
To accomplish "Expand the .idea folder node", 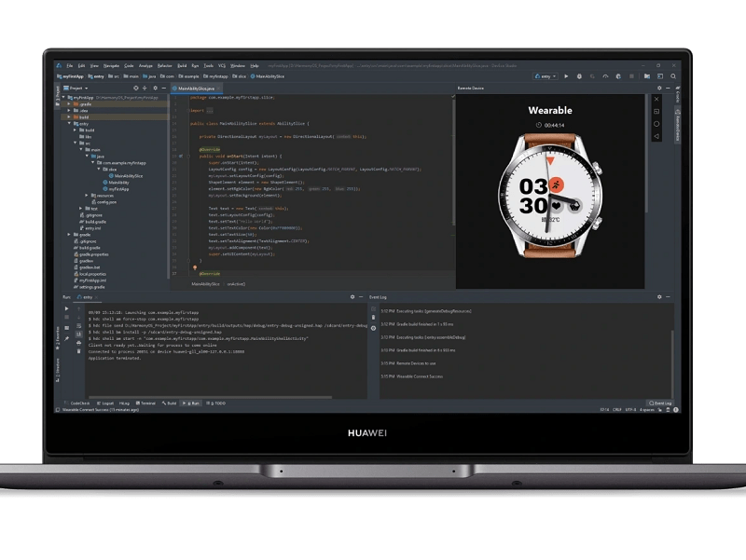I will coord(69,110).
